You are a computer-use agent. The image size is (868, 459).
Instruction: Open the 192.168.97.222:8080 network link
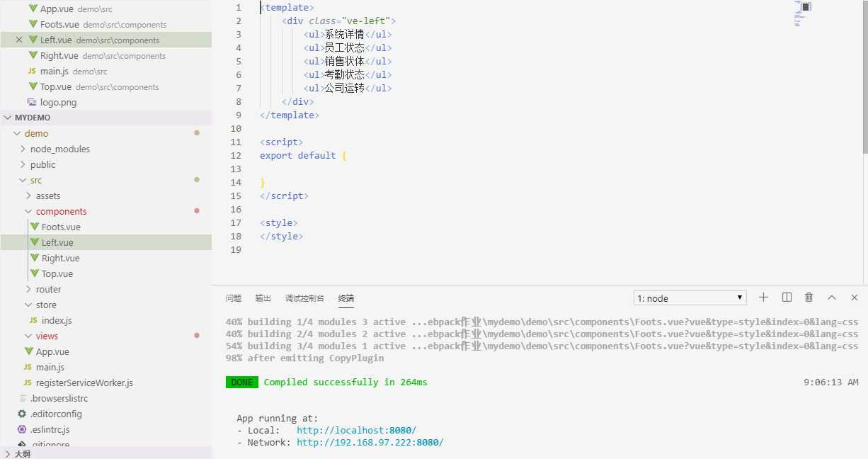[370, 442]
